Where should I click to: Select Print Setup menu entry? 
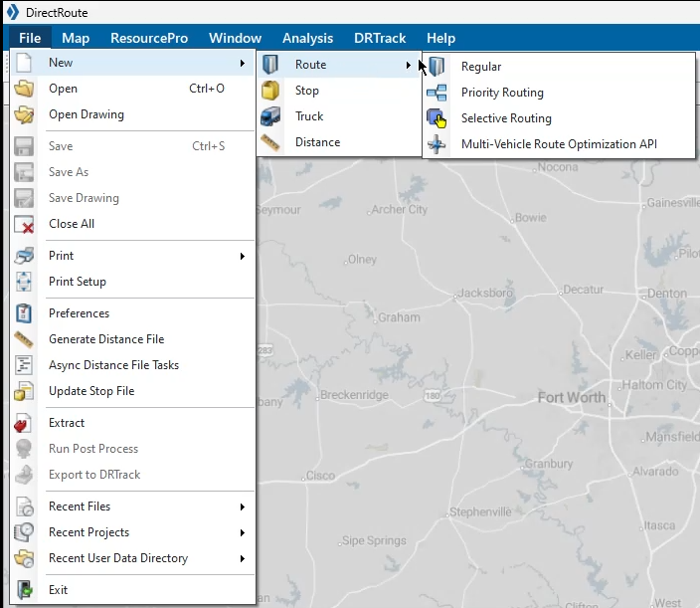pos(132,282)
